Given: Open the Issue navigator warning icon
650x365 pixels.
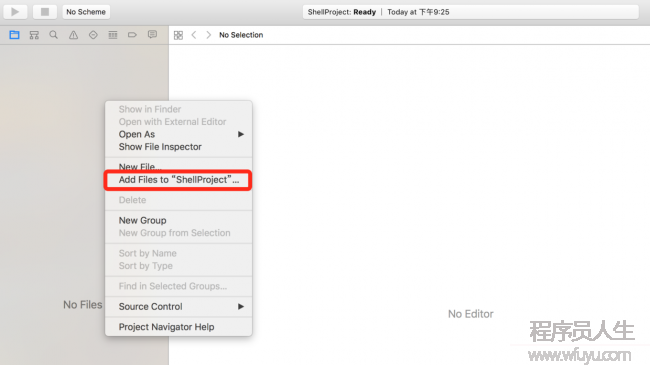Looking at the screenshot, I should (73, 35).
